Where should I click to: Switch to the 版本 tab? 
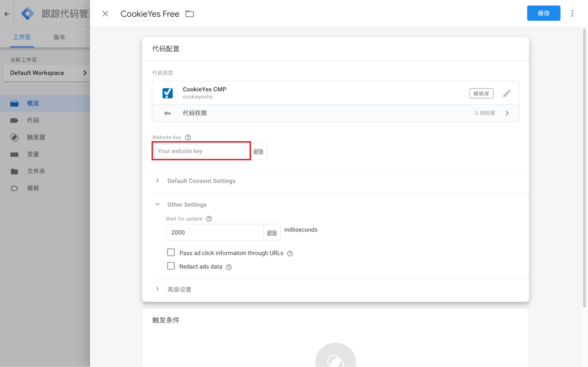[x=59, y=37]
